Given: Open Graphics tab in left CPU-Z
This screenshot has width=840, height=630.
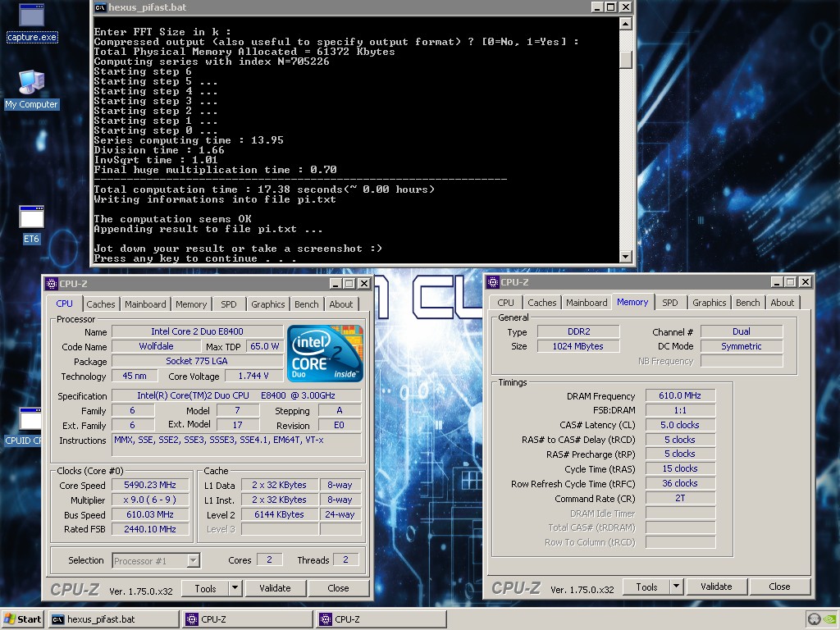Looking at the screenshot, I should point(268,304).
